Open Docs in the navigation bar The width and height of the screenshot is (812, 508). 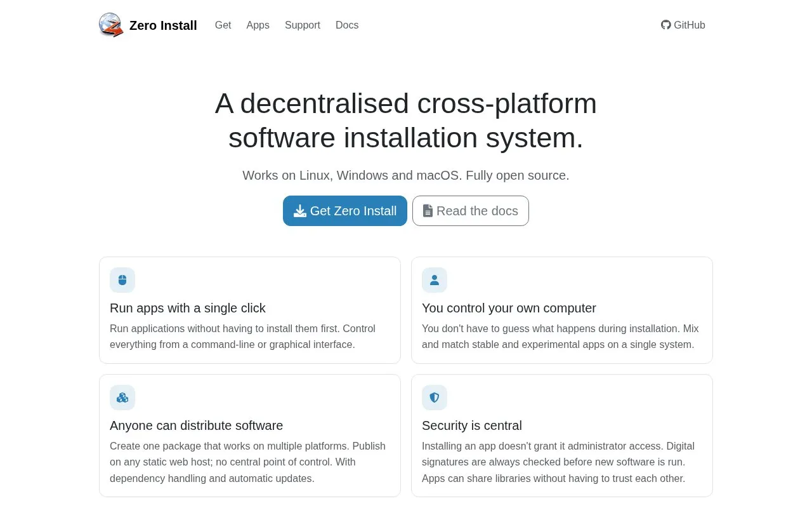(x=347, y=25)
